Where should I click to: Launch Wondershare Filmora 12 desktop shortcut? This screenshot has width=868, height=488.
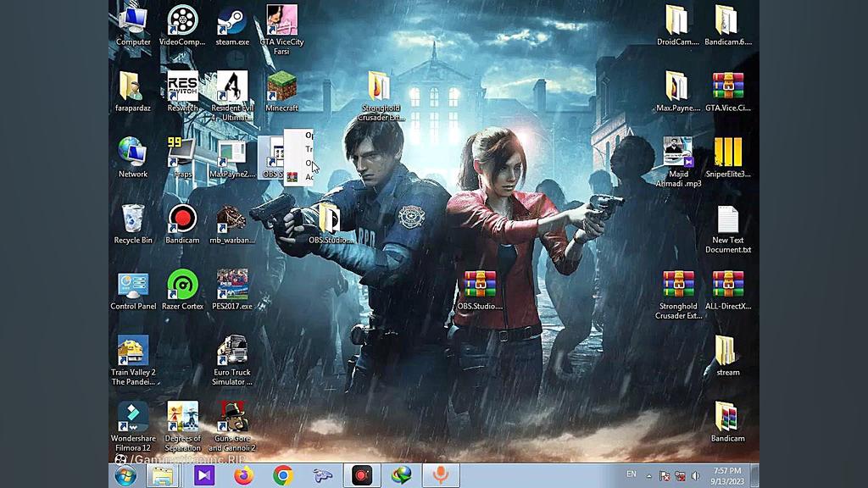click(133, 426)
